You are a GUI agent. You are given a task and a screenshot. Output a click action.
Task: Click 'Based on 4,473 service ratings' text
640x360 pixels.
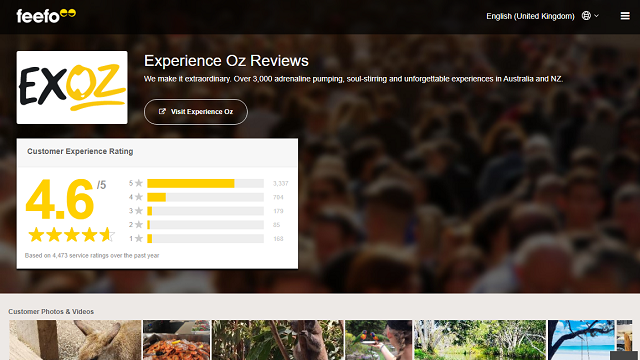(x=92, y=256)
